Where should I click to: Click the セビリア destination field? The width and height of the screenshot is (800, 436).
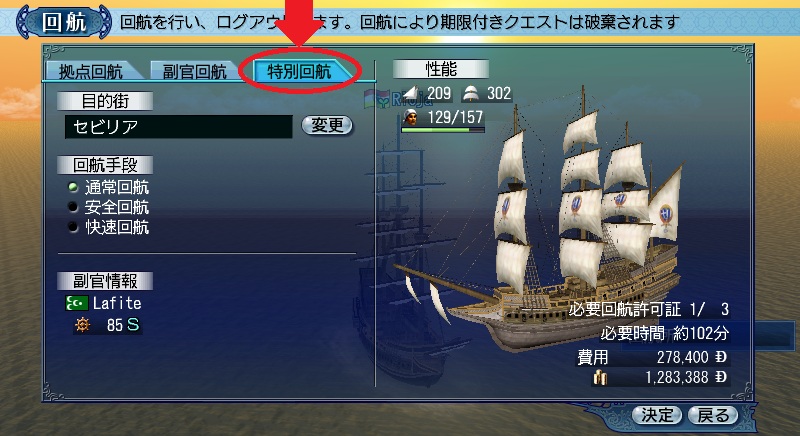[x=179, y=126]
